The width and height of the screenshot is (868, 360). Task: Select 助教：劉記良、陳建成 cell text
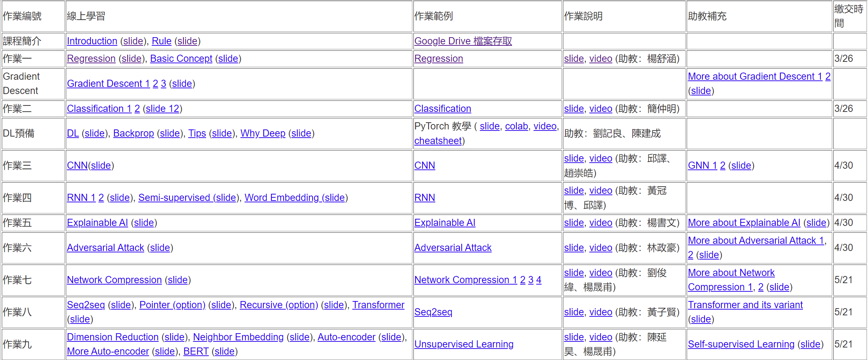[612, 133]
